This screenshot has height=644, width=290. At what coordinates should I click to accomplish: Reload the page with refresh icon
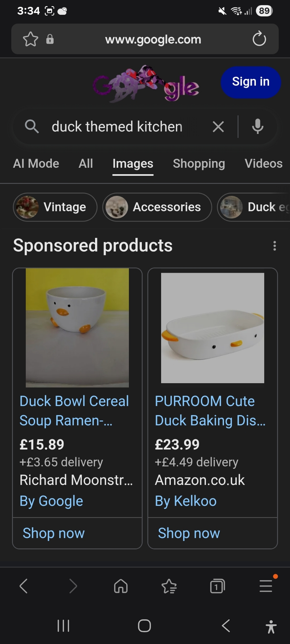(259, 39)
